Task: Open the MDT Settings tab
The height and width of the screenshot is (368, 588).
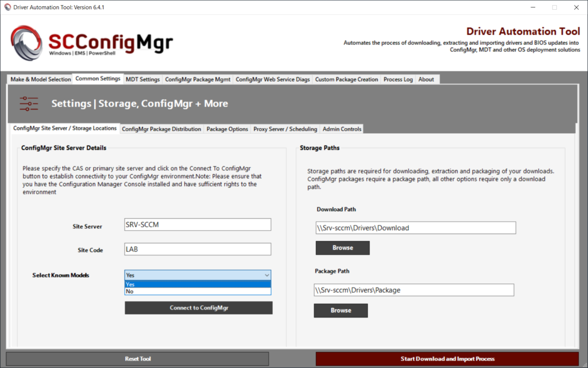Action: click(x=142, y=79)
